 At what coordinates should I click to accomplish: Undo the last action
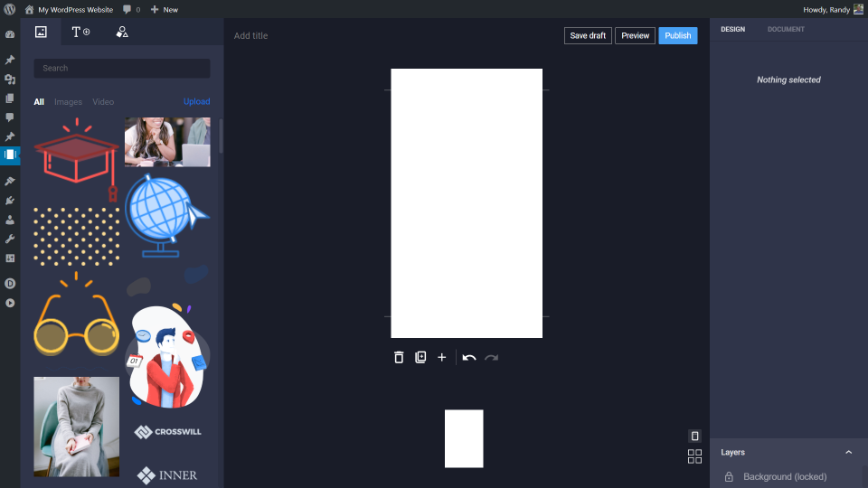coord(469,358)
